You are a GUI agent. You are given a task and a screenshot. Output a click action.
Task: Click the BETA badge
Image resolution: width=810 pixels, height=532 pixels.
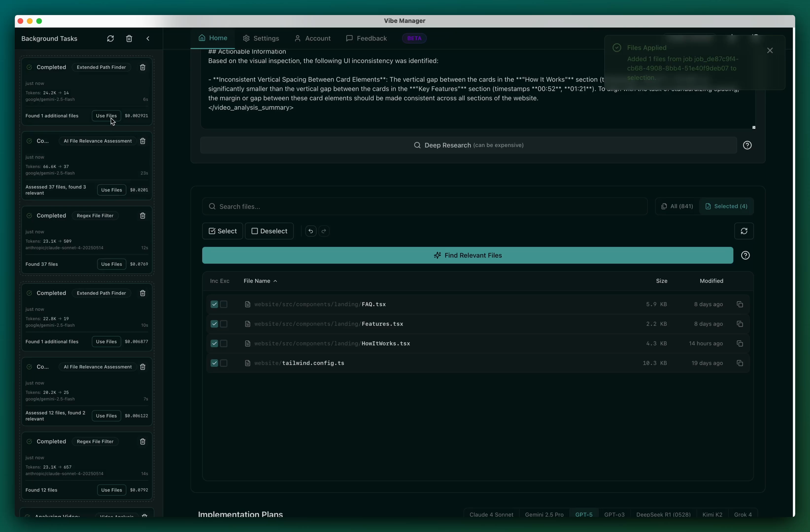414,38
